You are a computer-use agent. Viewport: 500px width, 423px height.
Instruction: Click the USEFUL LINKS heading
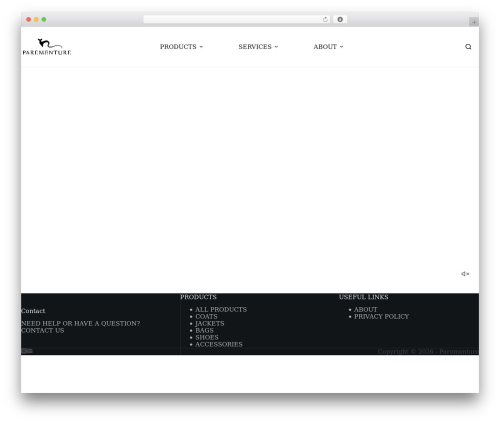(364, 297)
